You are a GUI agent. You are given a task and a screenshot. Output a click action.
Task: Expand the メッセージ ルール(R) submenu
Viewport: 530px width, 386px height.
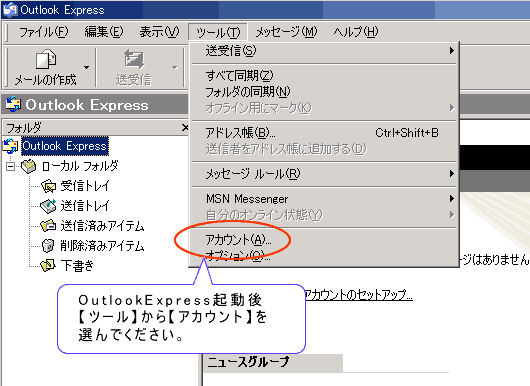tap(324, 174)
